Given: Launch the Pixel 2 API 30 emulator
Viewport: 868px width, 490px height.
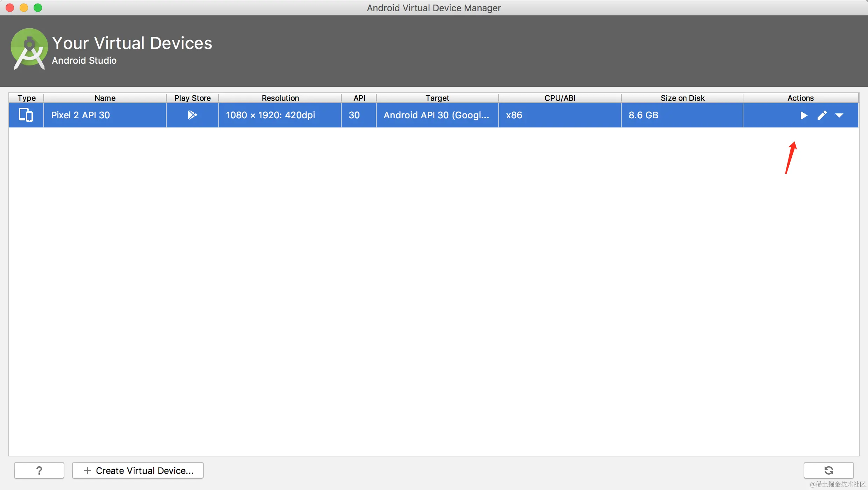Looking at the screenshot, I should (x=804, y=115).
